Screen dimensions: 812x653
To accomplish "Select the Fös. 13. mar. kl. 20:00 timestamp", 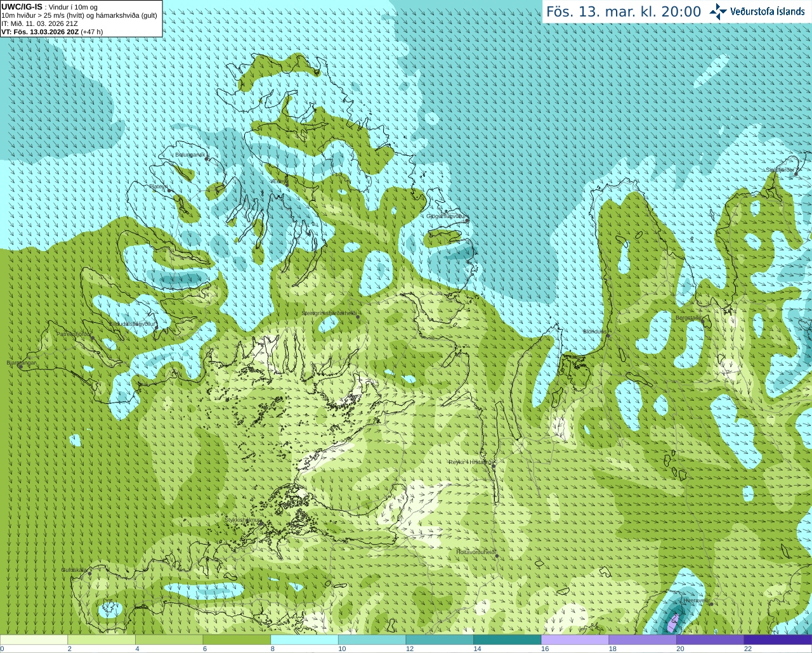I will (x=624, y=12).
